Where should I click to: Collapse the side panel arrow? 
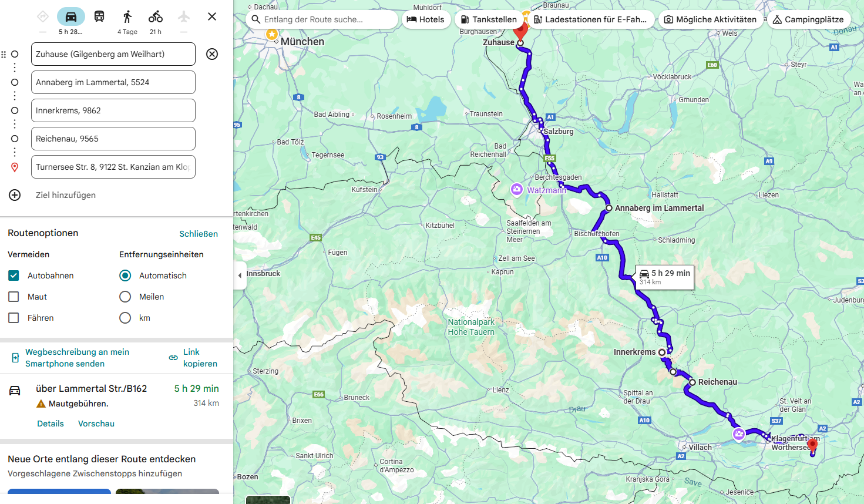[x=240, y=275]
